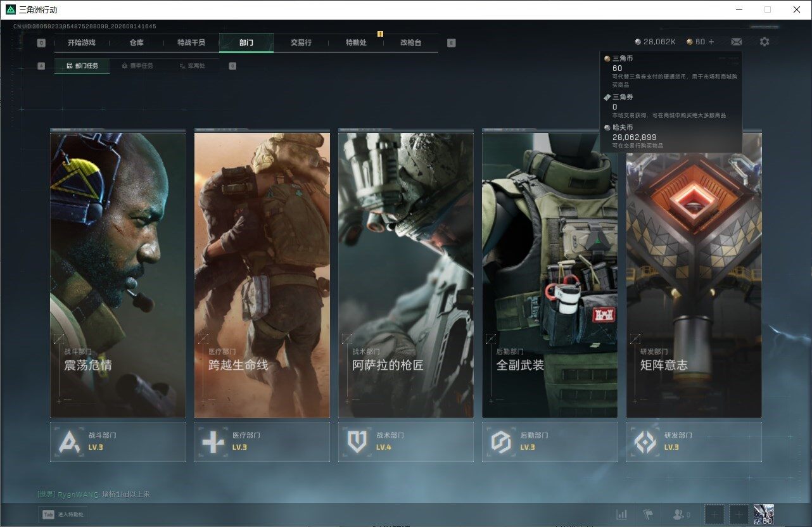Click the 战术部门 shield icon
This screenshot has width=812, height=527.
pos(357,441)
